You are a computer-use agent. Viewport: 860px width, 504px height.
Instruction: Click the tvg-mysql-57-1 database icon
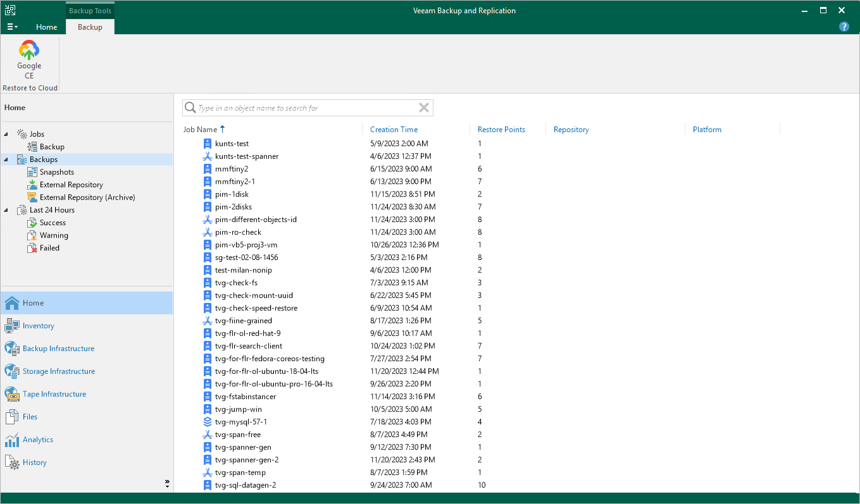207,422
